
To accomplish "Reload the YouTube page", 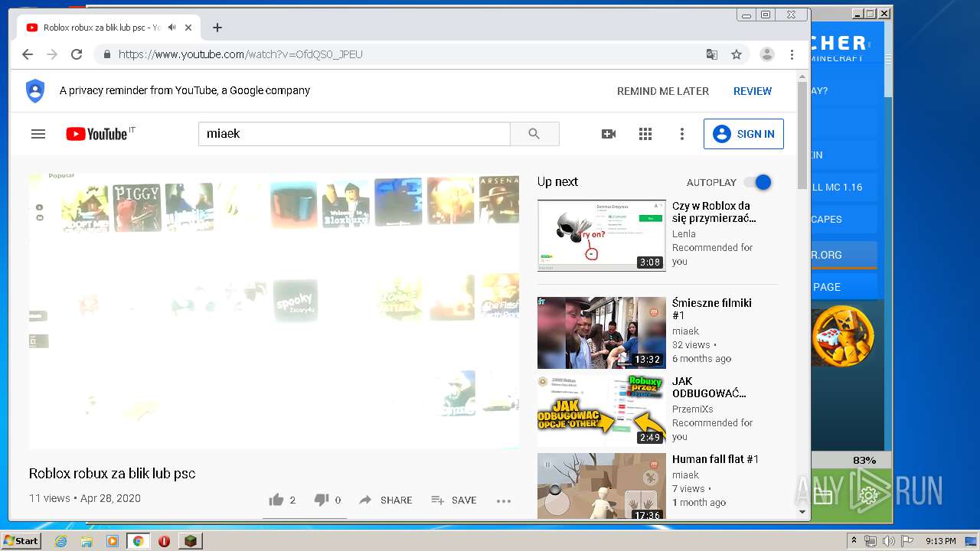I will (77, 54).
